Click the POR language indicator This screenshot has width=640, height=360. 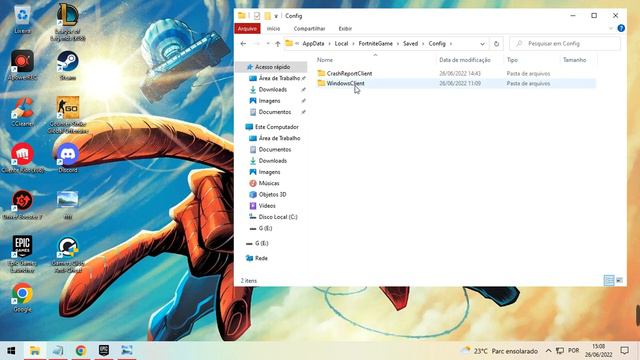click(x=573, y=351)
